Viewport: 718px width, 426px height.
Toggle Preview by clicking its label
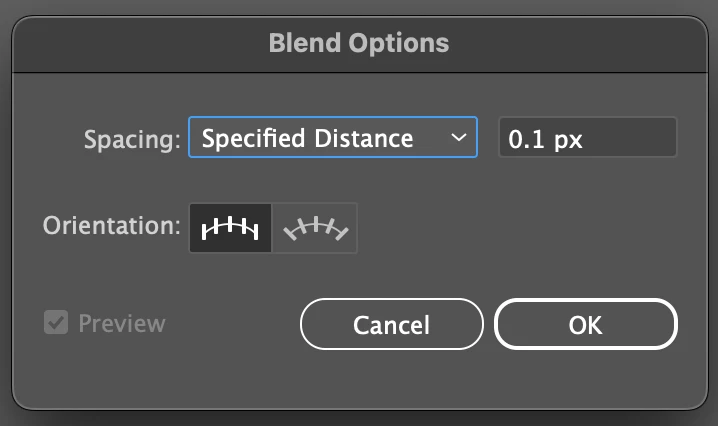(x=121, y=323)
